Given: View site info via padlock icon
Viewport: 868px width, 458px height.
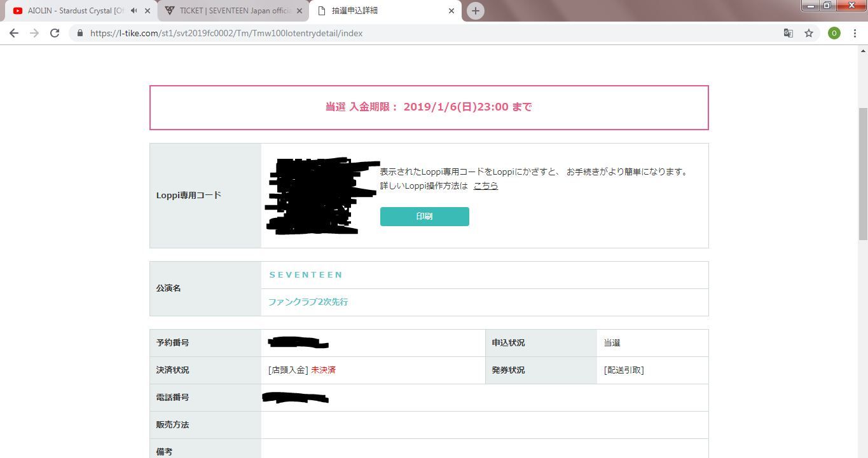Looking at the screenshot, I should [x=80, y=33].
